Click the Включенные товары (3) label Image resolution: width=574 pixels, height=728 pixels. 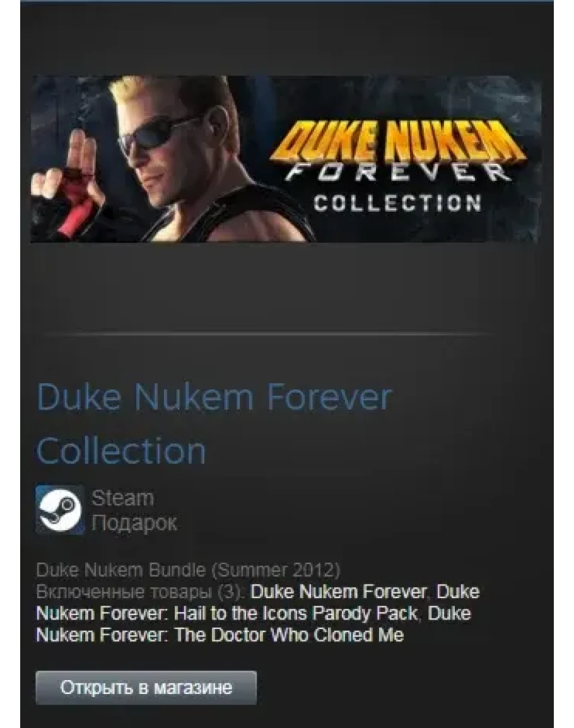click(141, 591)
